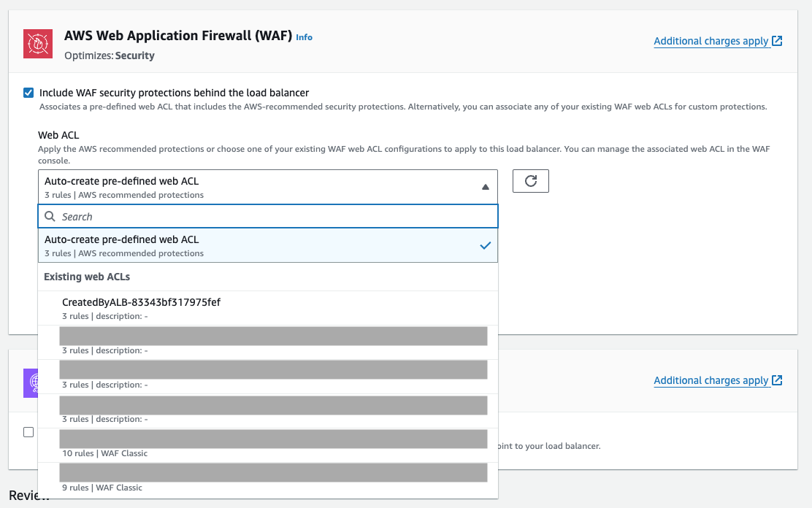Choose CreatedByALB-83343bf317975fef web ACL
The image size is (812, 508).
(268, 308)
